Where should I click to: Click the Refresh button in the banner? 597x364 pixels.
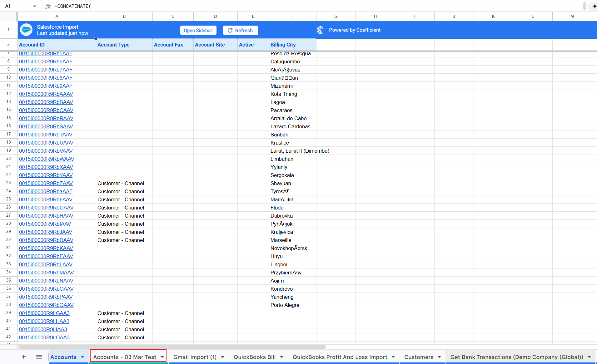pos(240,30)
